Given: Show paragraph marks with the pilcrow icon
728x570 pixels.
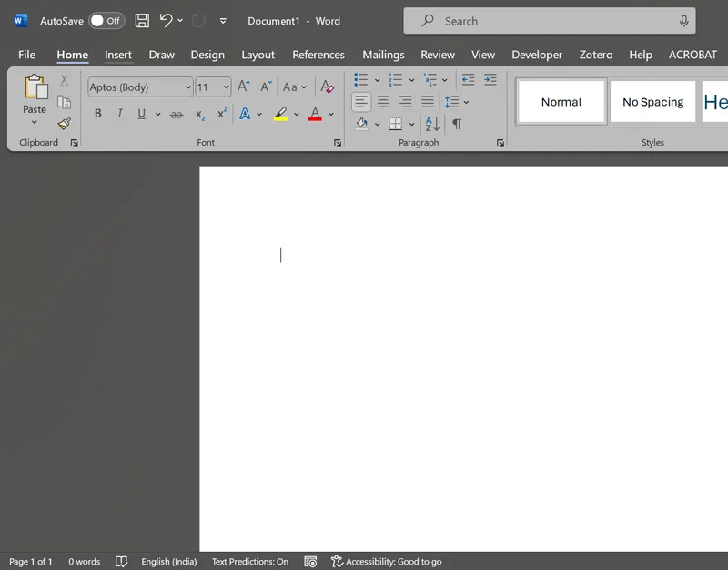Looking at the screenshot, I should tap(456, 123).
